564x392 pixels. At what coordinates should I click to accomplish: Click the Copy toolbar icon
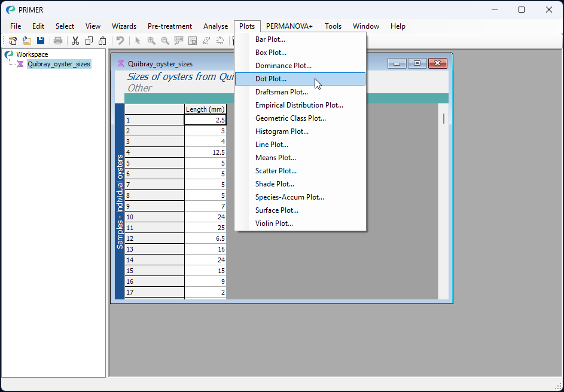(89, 41)
